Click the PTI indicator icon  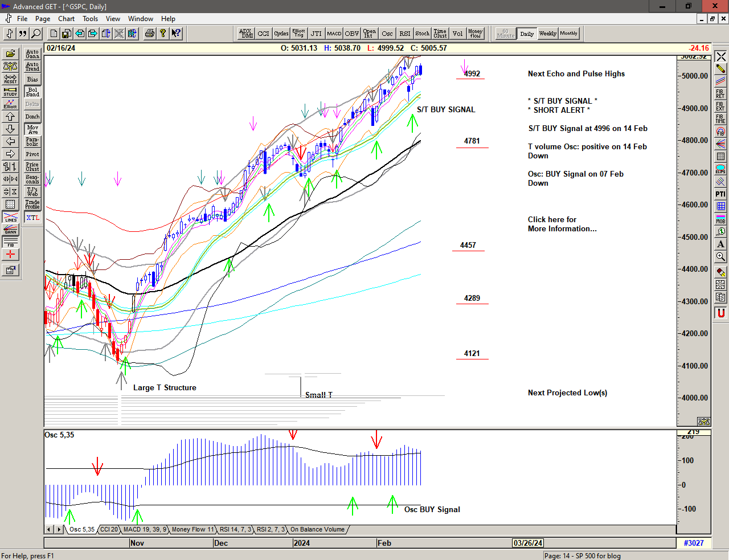(x=720, y=194)
